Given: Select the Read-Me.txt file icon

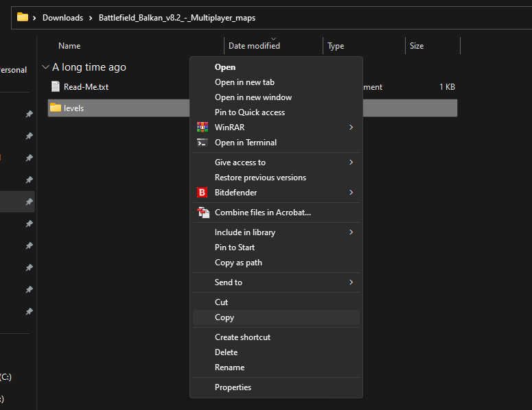Looking at the screenshot, I should pyautogui.click(x=56, y=87).
